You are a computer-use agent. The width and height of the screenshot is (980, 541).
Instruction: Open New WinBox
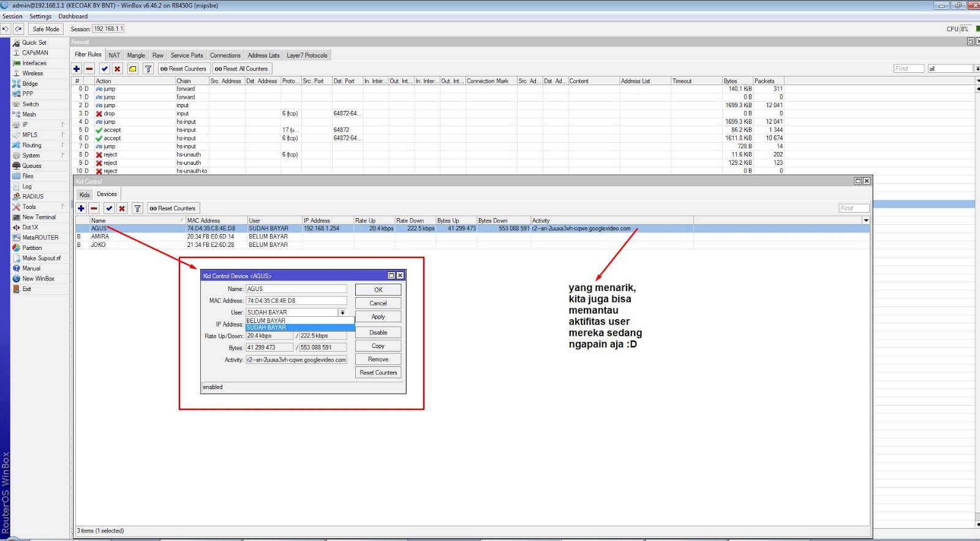pyautogui.click(x=38, y=279)
